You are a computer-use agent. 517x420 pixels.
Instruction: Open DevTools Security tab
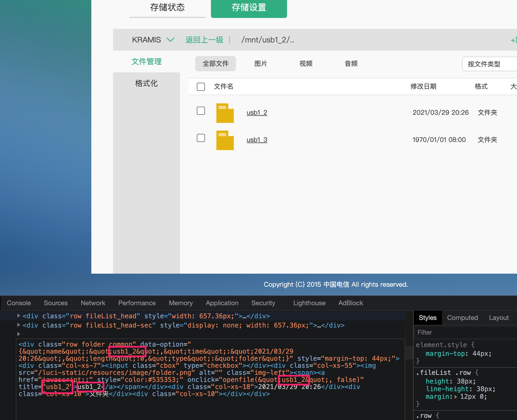click(263, 303)
